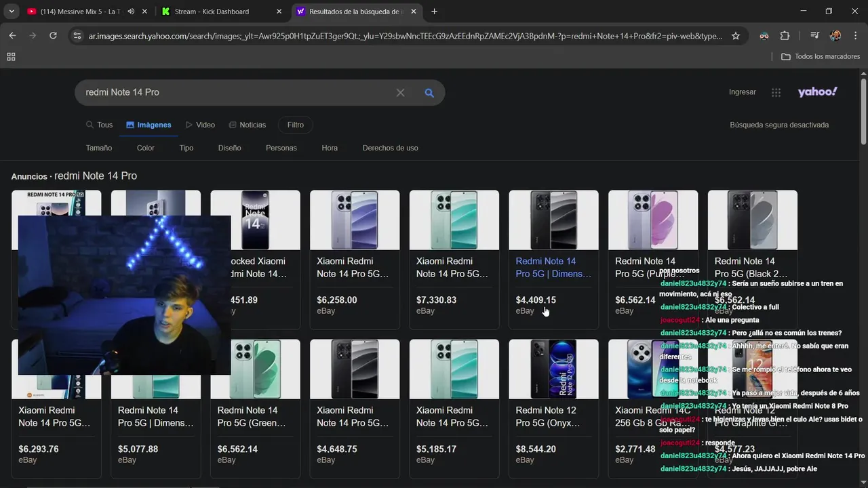Go forward one page in the browser
Screen dimensions: 868x488
33,36
